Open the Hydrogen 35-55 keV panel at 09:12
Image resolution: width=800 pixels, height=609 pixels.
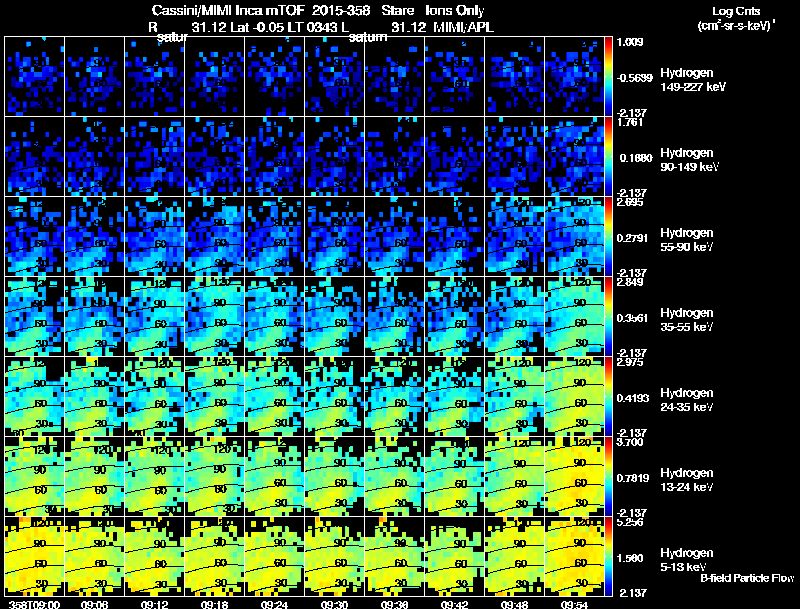tap(155, 317)
